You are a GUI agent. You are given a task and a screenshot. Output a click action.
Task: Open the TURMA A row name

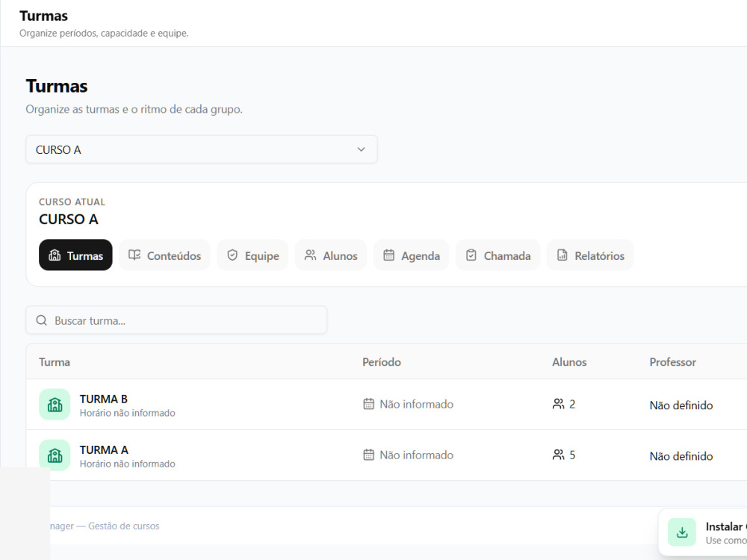[x=104, y=450]
